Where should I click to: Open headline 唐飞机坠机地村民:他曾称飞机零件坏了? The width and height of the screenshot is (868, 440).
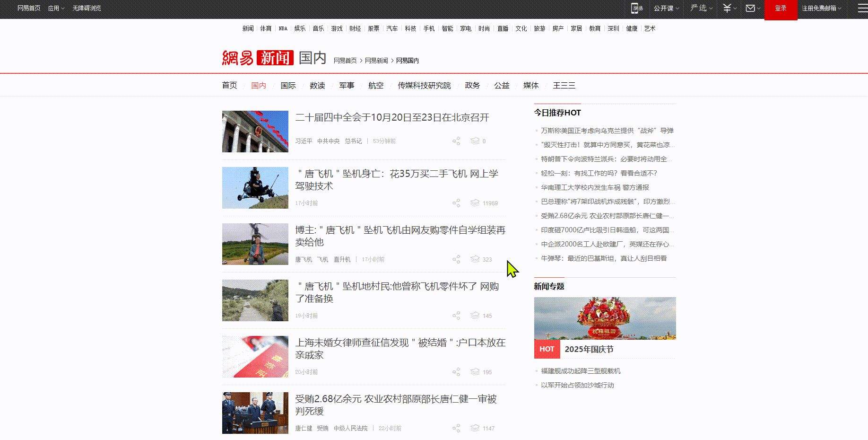pos(397,292)
